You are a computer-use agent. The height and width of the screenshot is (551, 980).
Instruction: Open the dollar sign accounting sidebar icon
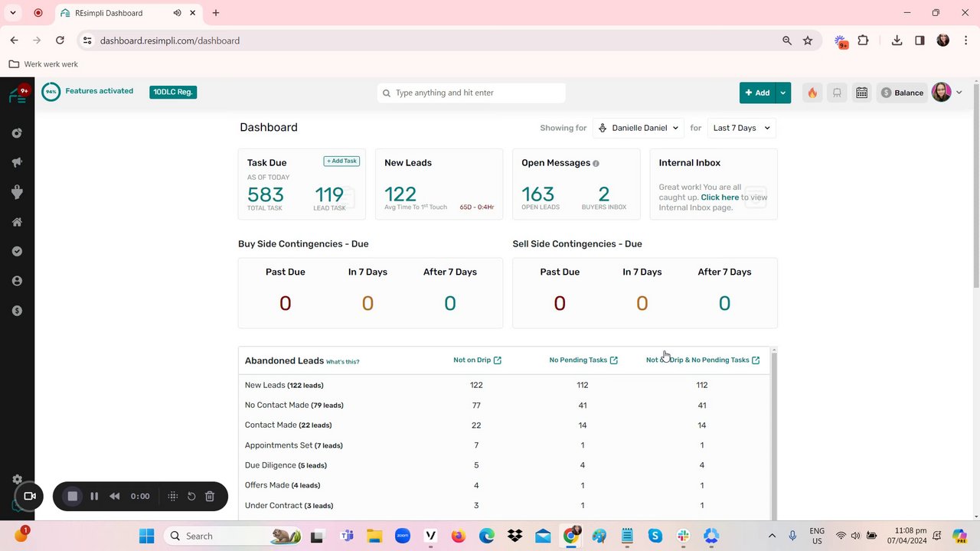17,311
